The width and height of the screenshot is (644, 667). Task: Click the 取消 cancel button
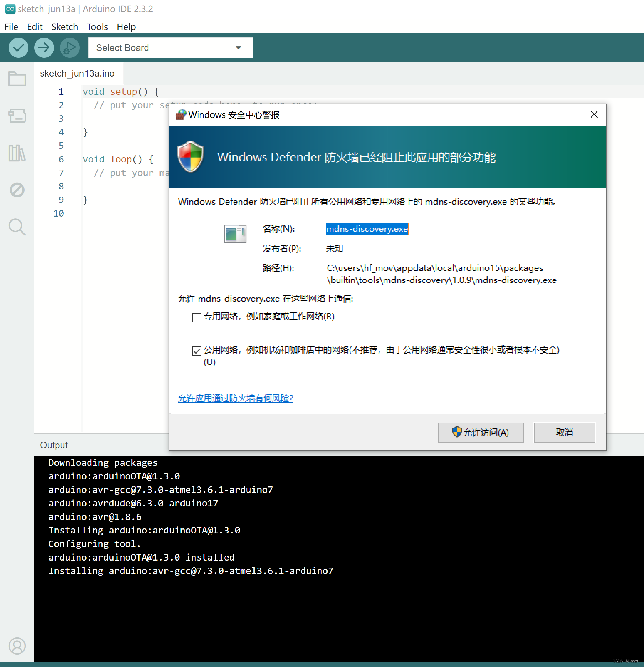coord(564,432)
